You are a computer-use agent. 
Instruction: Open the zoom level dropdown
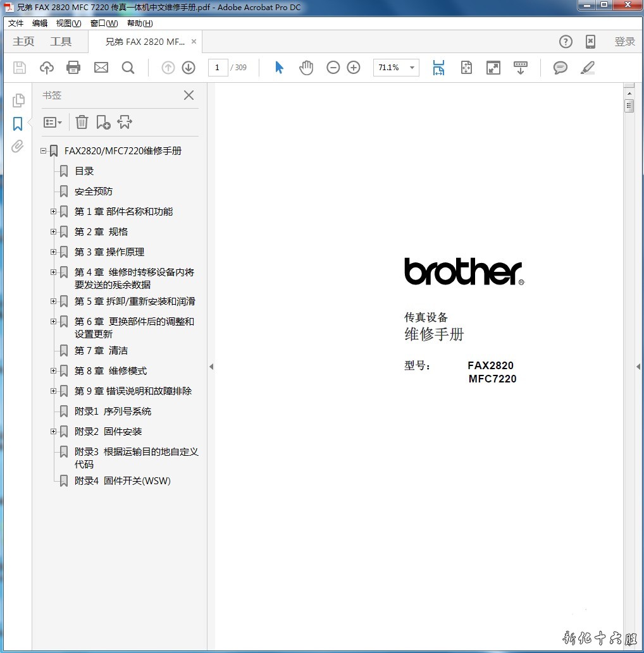click(x=412, y=68)
